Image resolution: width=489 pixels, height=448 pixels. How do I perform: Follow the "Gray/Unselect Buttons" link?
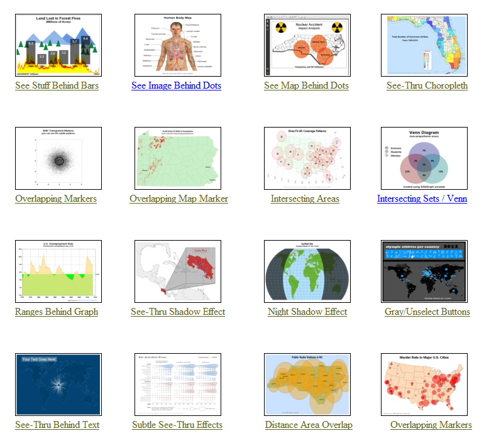pyautogui.click(x=427, y=312)
